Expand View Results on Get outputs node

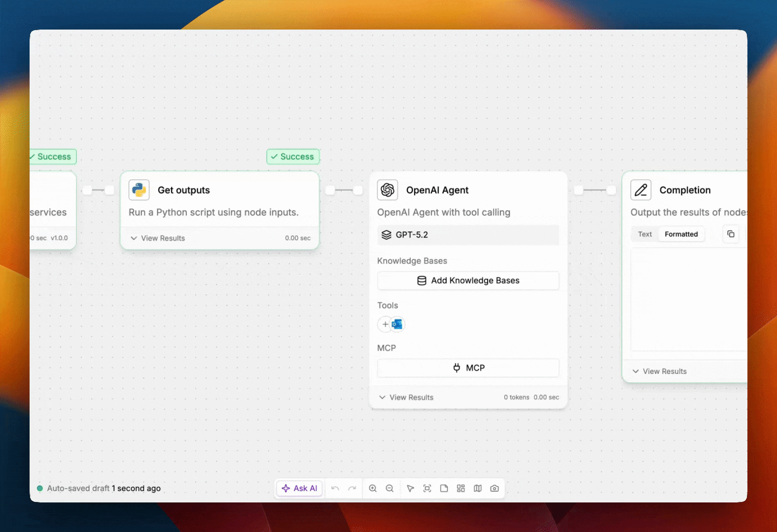click(158, 238)
